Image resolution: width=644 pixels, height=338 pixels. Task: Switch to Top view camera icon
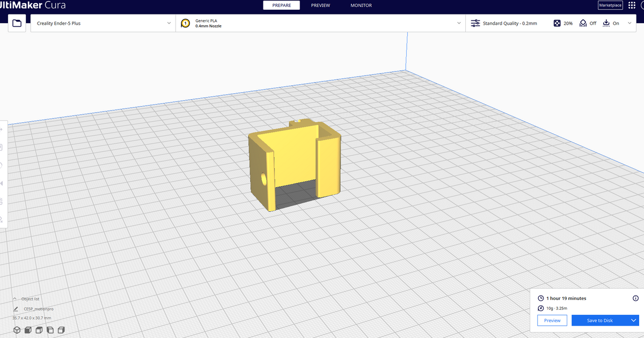click(38, 330)
